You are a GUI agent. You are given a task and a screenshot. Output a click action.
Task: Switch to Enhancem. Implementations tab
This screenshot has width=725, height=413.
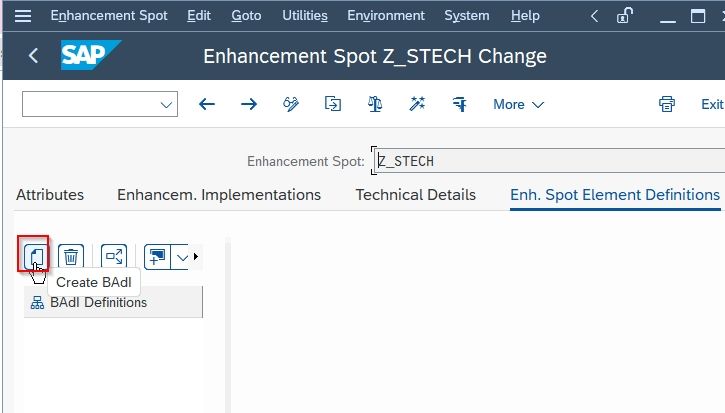click(x=219, y=195)
